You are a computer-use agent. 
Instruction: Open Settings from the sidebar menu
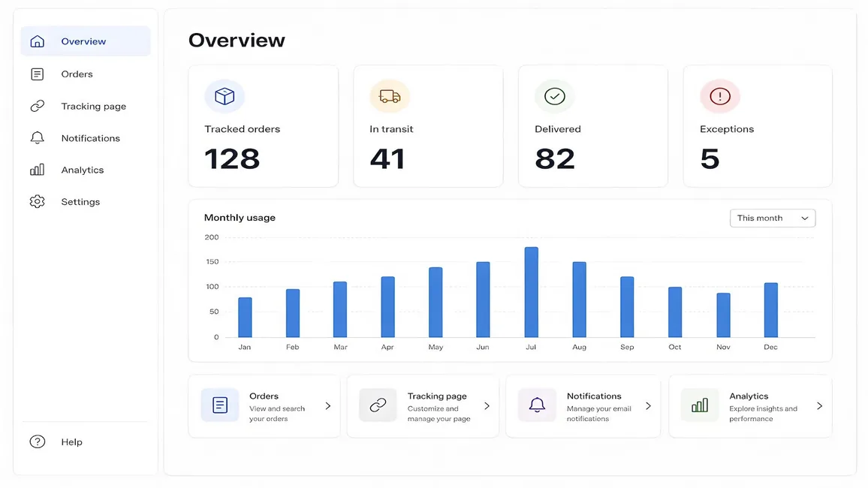[x=86, y=202]
